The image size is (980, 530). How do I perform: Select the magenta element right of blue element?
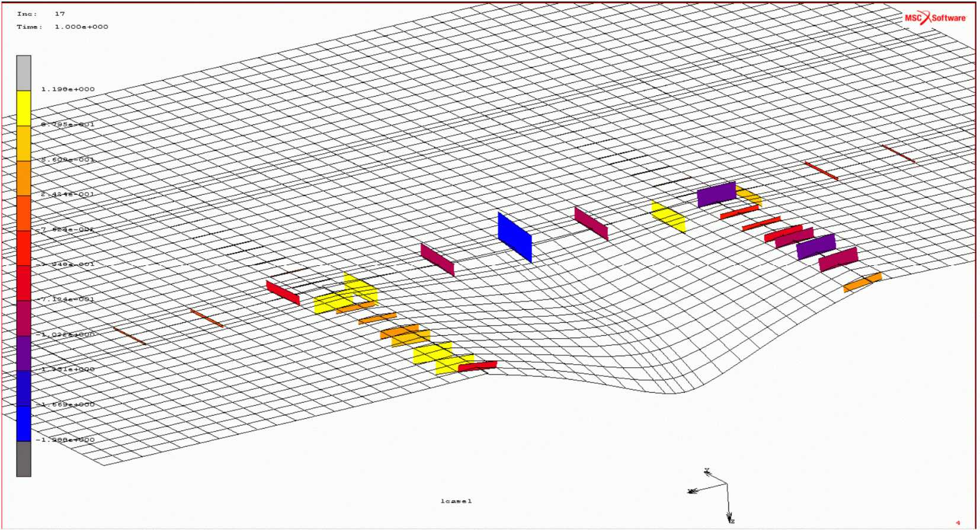[591, 223]
